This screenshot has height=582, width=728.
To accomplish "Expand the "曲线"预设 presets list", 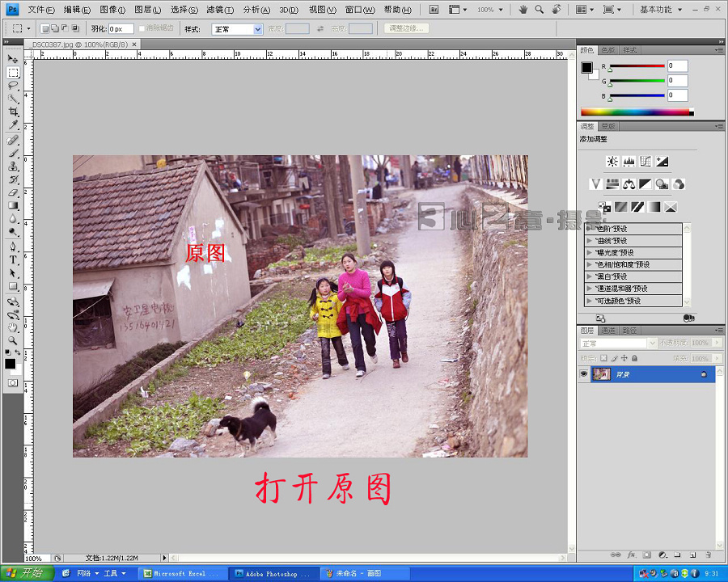I will point(590,240).
